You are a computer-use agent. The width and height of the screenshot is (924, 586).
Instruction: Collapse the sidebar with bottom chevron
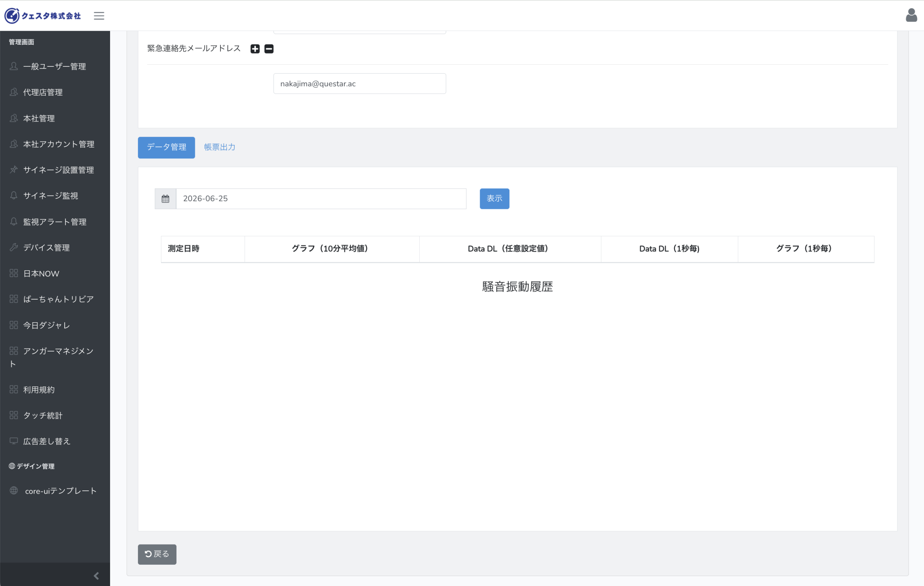(x=96, y=576)
